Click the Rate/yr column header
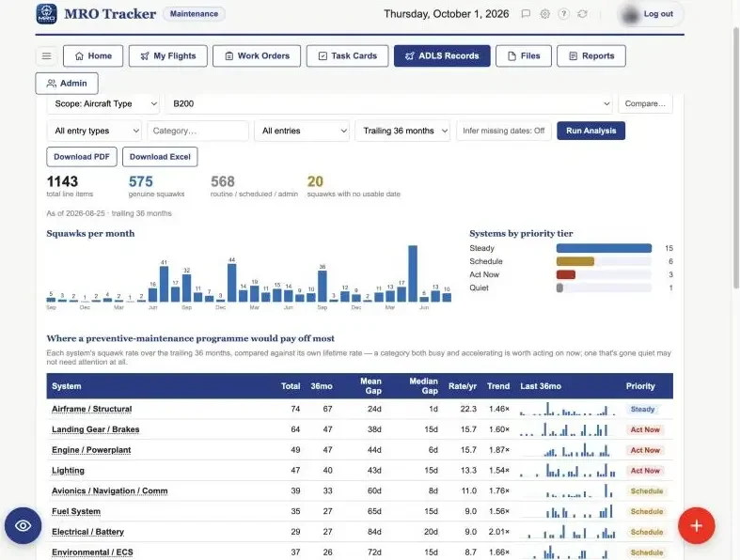Viewport: 740px width, 560px height. pyautogui.click(x=463, y=386)
